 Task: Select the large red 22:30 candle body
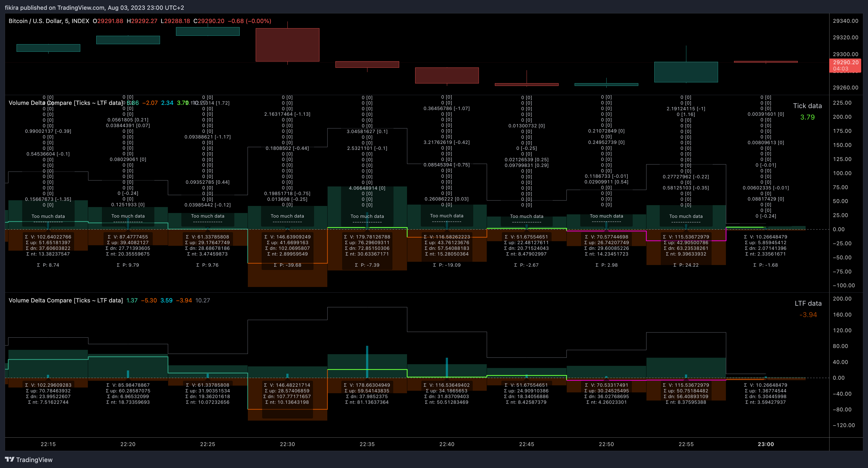(287, 45)
